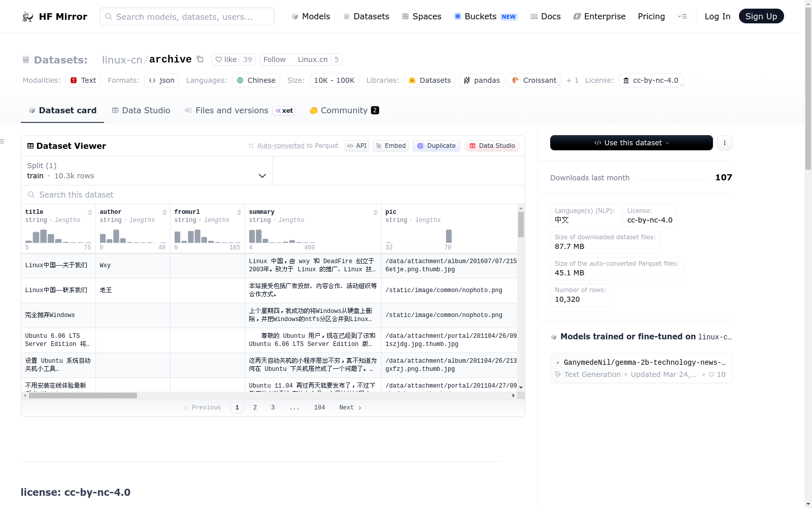Click the horizontal scrollbar of the dataset table
Screen dimensions: 812x508
coord(83,395)
